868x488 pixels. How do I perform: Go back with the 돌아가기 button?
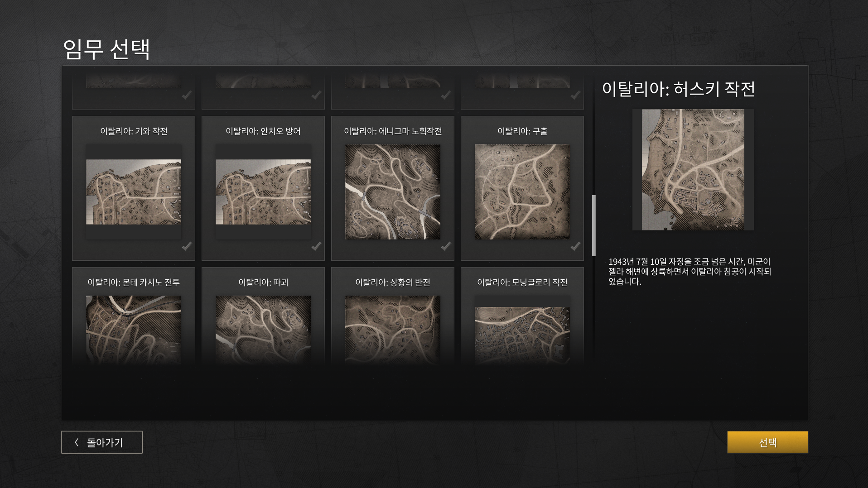[x=102, y=442]
